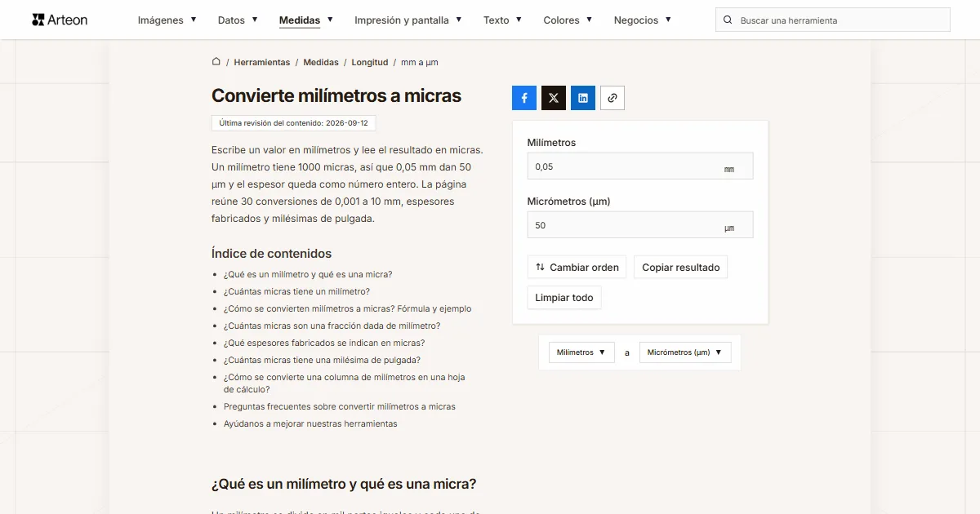Image resolution: width=980 pixels, height=514 pixels.
Task: Click Cambiar orden button
Action: click(577, 267)
